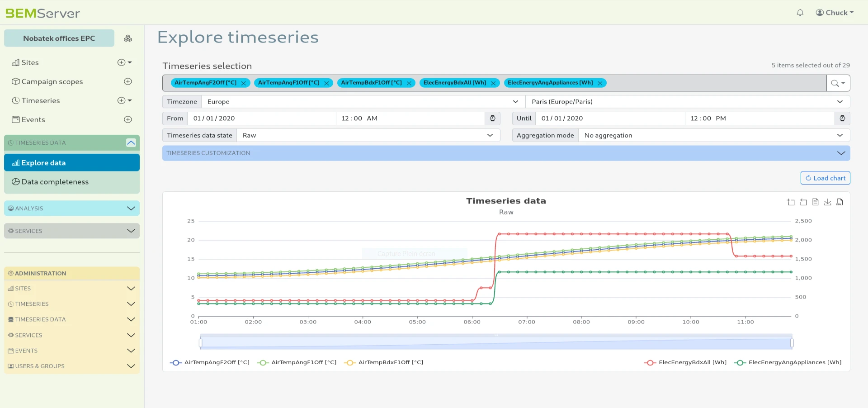
Task: Reset the From date-time clock icon
Action: (492, 119)
